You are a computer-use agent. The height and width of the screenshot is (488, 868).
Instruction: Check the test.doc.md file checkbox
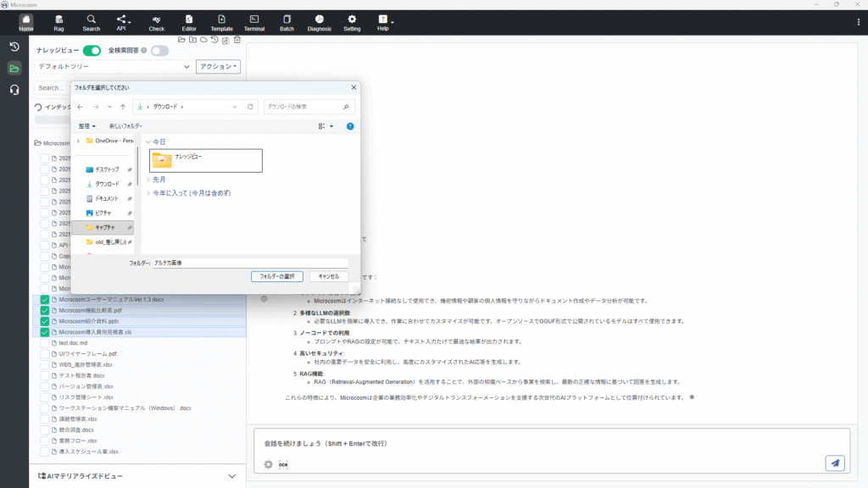pyautogui.click(x=45, y=343)
